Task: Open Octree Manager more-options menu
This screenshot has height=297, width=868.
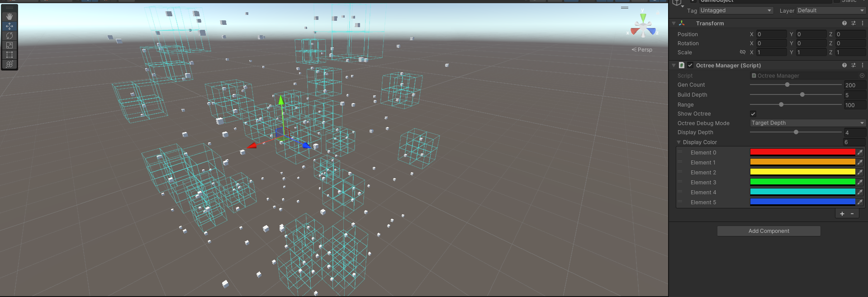Action: (862, 65)
